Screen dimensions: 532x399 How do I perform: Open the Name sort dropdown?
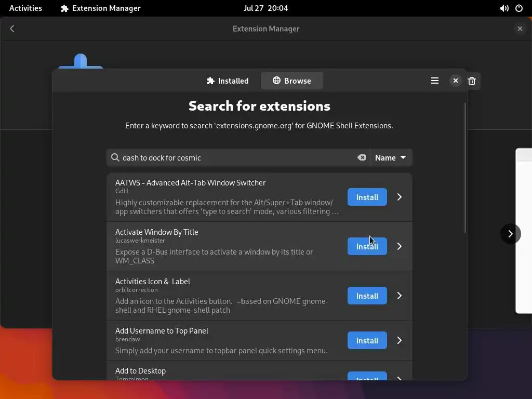[x=391, y=158]
